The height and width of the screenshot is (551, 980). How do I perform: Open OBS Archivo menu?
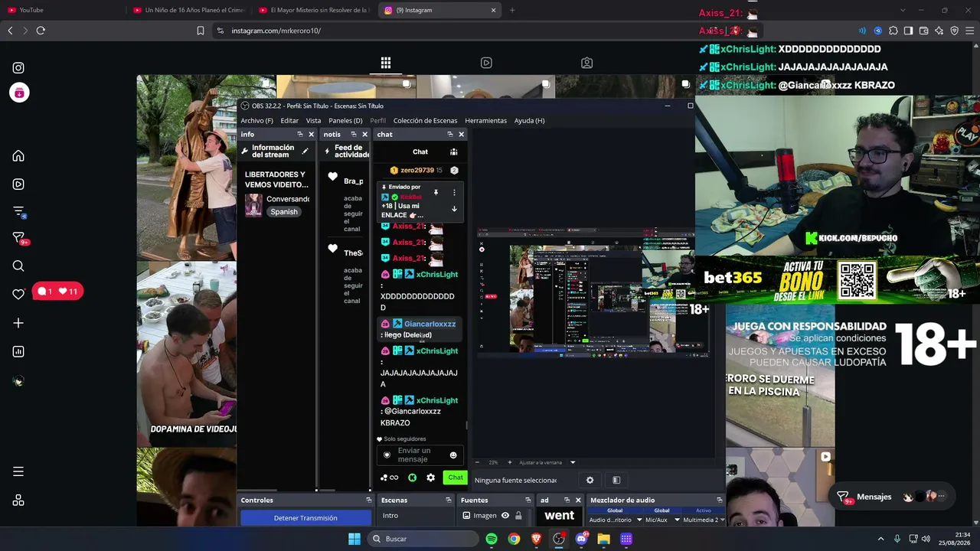coord(256,120)
